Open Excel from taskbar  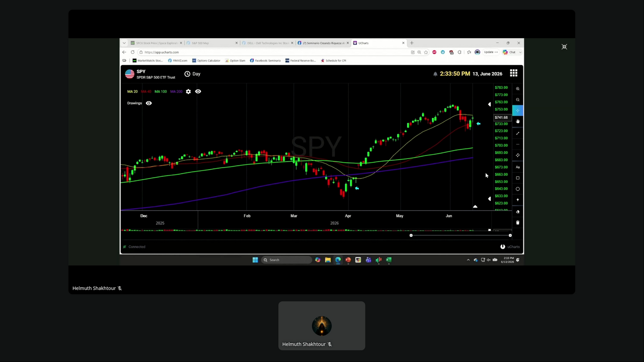click(x=389, y=260)
